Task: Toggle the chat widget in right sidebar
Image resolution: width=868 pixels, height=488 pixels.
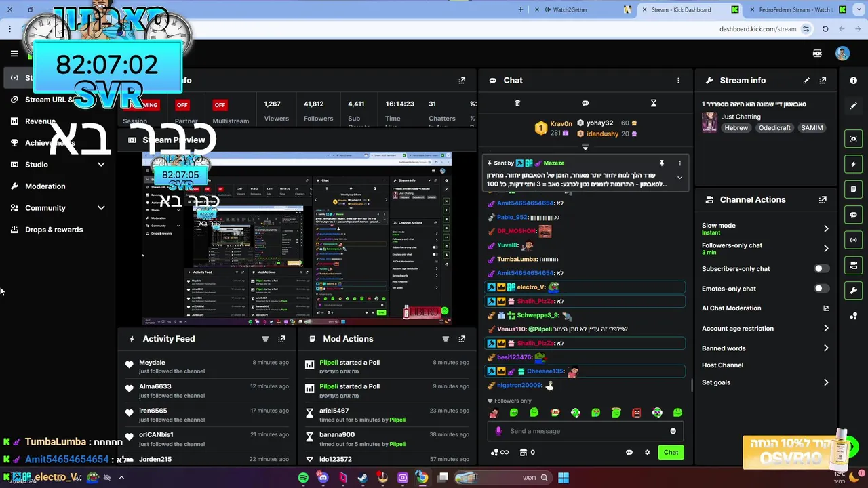Action: tap(853, 214)
